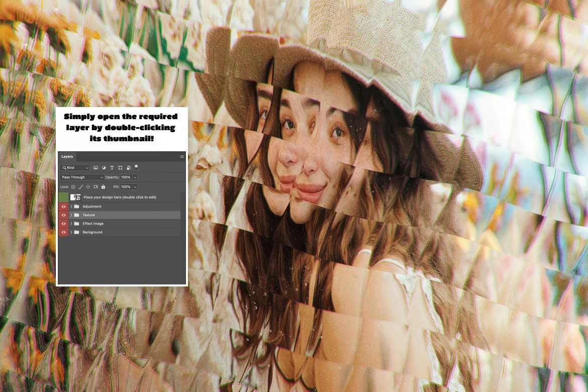Hide the Texture layer group
588x392 pixels.
click(x=63, y=215)
